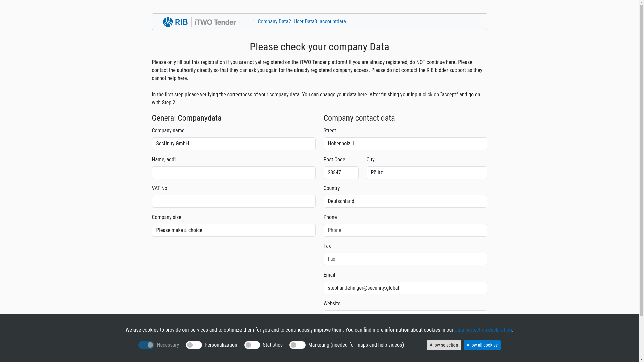Image resolution: width=644 pixels, height=362 pixels.
Task: Enable the Statistics cookie switch
Action: tap(252, 345)
